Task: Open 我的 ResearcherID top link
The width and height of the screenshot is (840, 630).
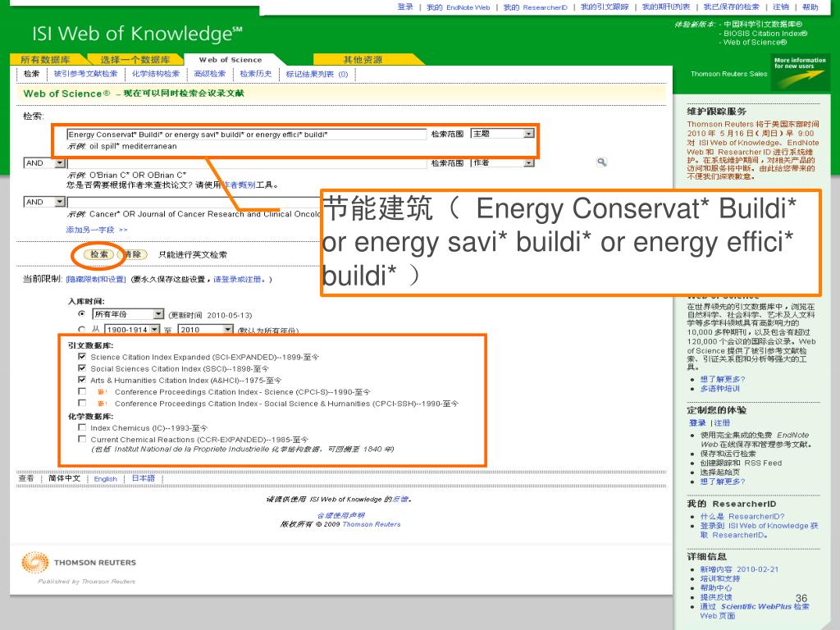Action: click(535, 7)
